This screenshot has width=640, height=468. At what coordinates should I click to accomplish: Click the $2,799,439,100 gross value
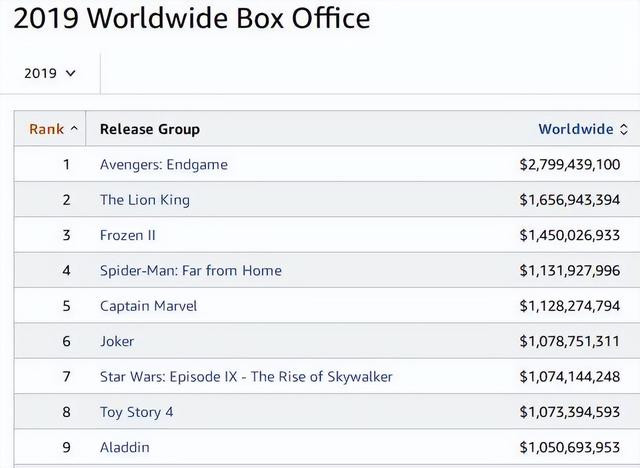[x=570, y=164]
